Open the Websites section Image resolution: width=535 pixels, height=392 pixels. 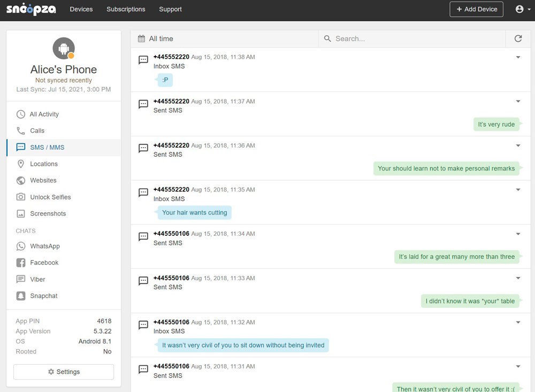[64, 180]
